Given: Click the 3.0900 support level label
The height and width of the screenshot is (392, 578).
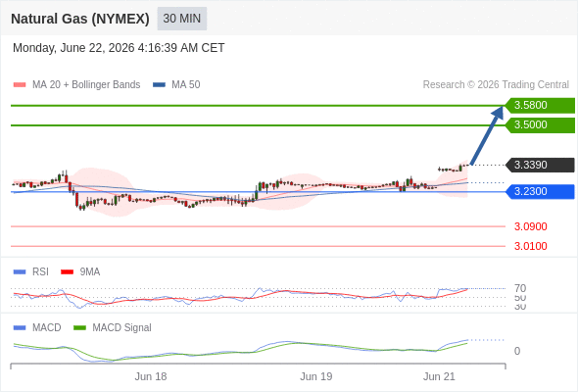Looking at the screenshot, I should [x=530, y=226].
